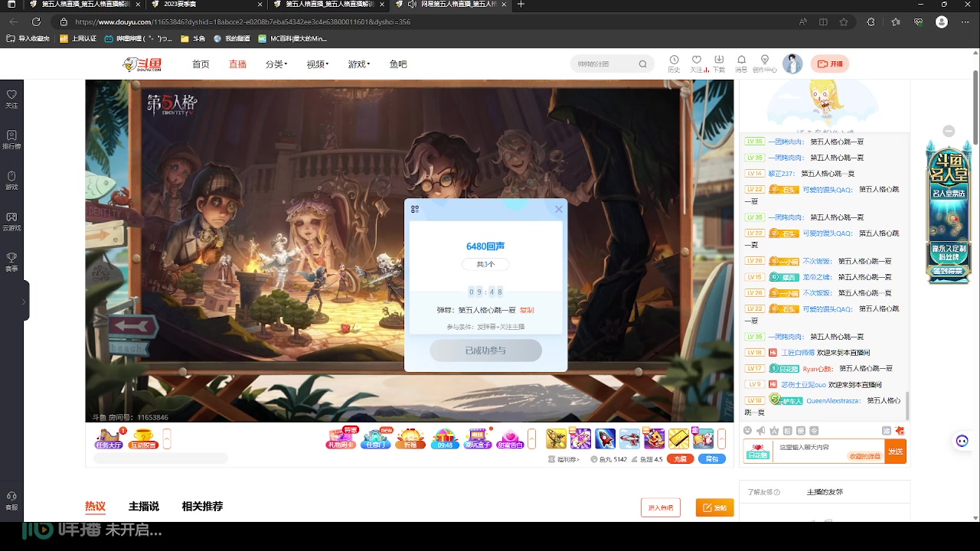Screen dimensions: 980x551
Task: Go to 首页 home
Action: [x=201, y=64]
